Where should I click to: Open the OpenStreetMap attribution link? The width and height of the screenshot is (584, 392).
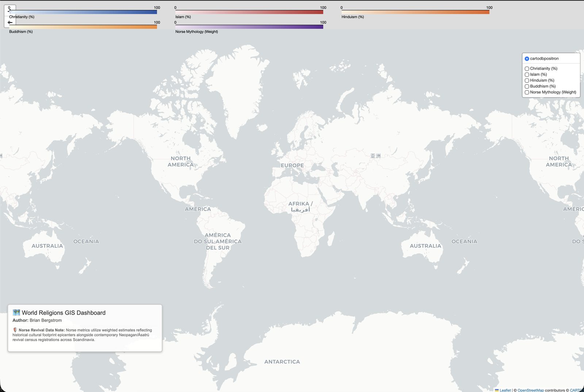click(x=530, y=390)
